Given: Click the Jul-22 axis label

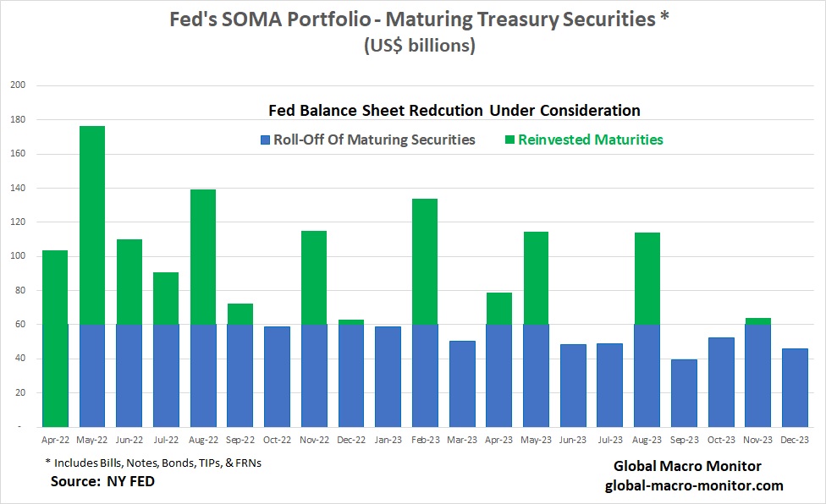Looking at the screenshot, I should [x=166, y=440].
